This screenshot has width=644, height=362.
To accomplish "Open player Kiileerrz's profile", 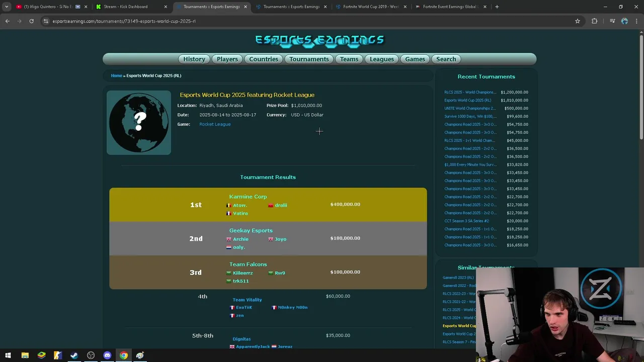I will (x=243, y=273).
